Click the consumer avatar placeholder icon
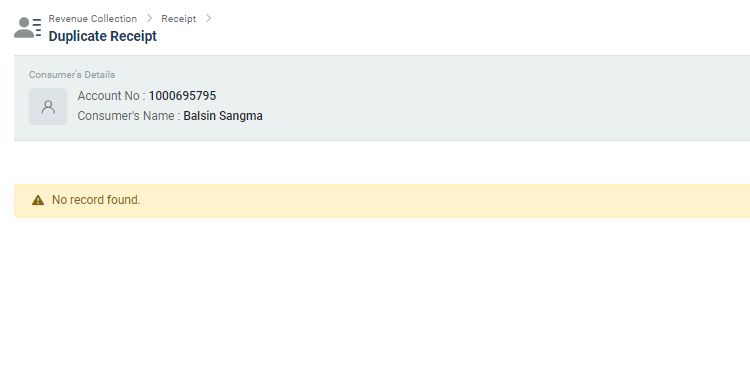The width and height of the screenshot is (750, 379). tap(48, 106)
